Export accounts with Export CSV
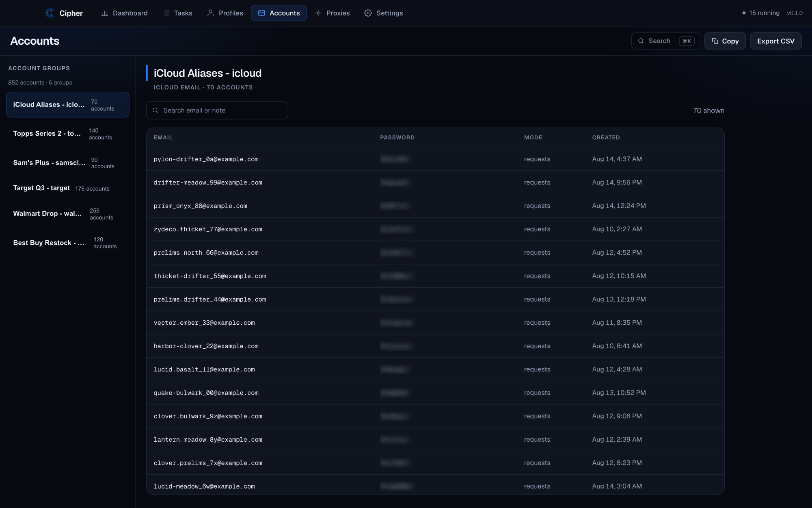The image size is (812, 508). pyautogui.click(x=775, y=41)
